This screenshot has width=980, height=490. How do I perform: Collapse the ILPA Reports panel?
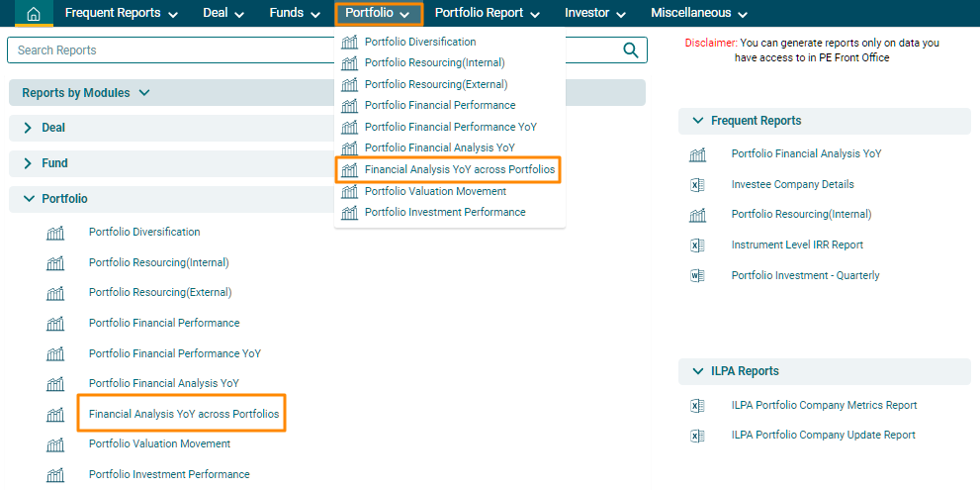coord(697,371)
